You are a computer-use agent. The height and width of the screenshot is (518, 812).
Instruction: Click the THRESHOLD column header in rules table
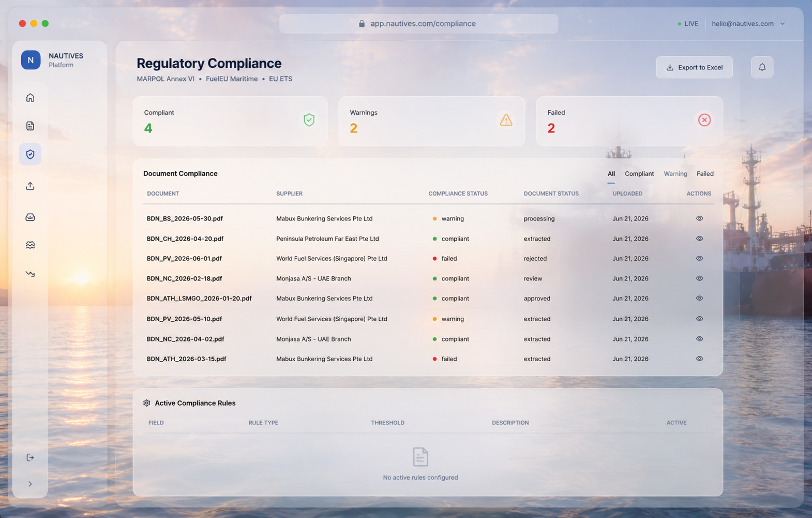pos(387,423)
